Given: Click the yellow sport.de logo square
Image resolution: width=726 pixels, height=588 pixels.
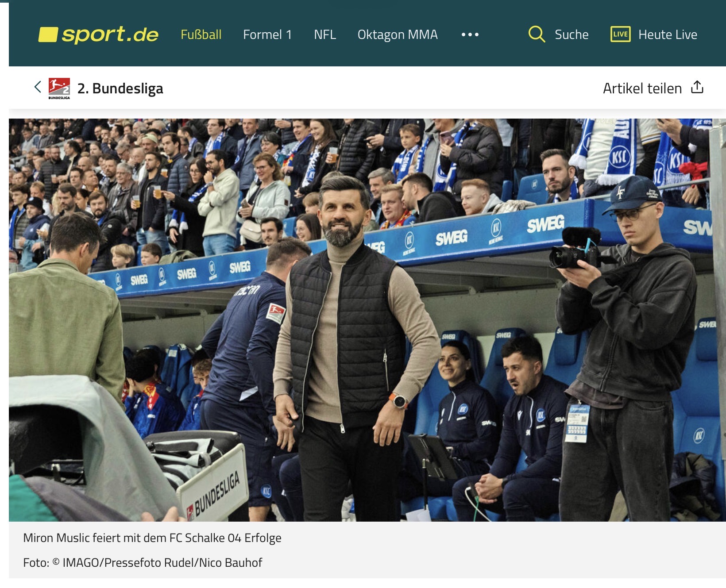Looking at the screenshot, I should (48, 35).
